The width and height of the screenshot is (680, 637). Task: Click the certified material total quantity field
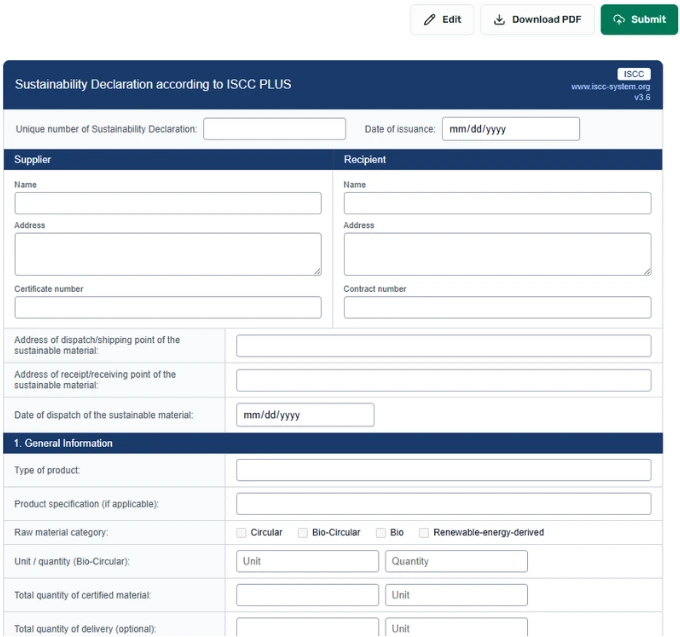click(307, 595)
